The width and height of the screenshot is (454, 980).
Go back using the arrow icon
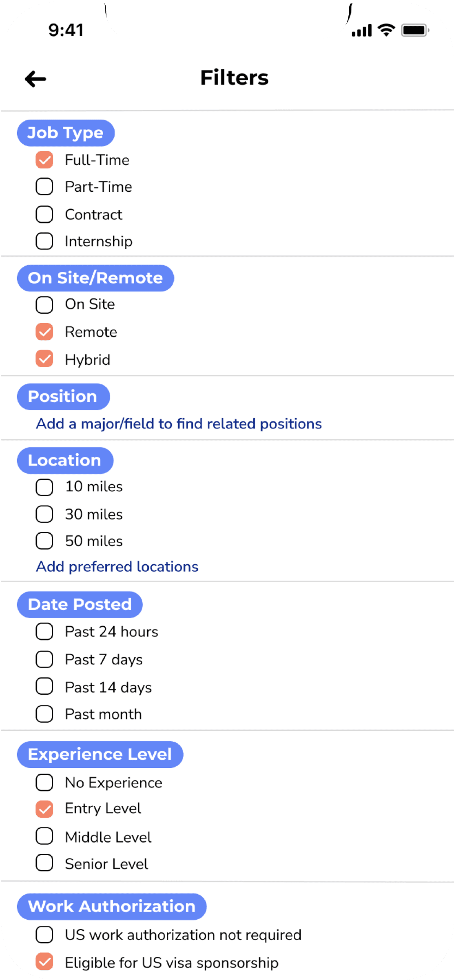[35, 79]
